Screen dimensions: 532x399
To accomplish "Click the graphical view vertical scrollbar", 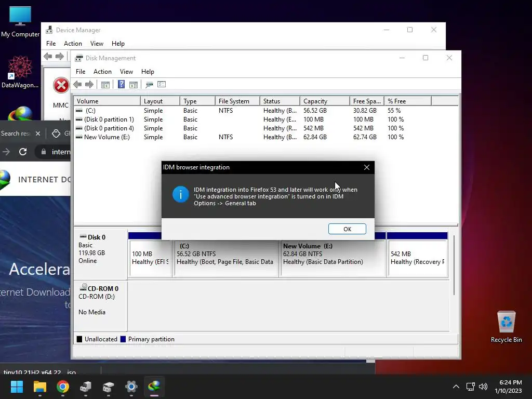I will coord(454,264).
